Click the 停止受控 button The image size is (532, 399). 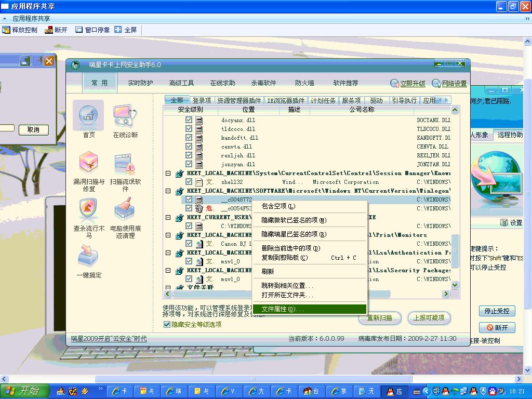coord(497,311)
